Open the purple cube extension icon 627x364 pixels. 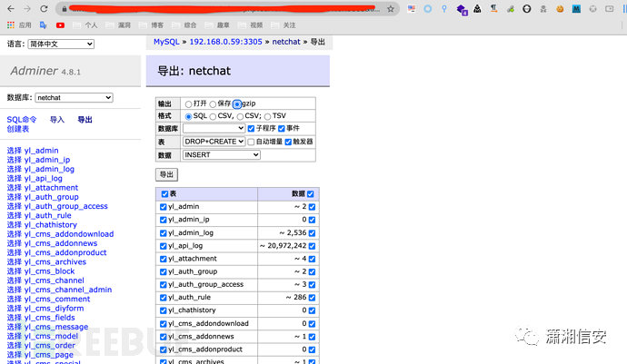click(462, 9)
